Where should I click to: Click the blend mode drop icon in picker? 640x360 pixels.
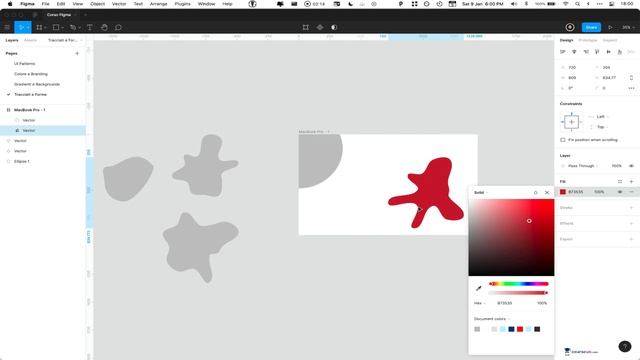(x=536, y=193)
